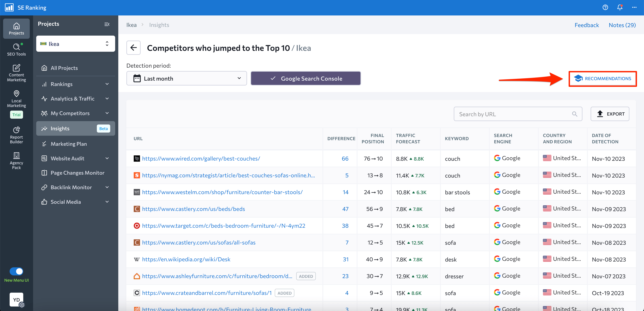Open the help question mark icon
Viewport: 644px width, 311px height.
pyautogui.click(x=605, y=8)
